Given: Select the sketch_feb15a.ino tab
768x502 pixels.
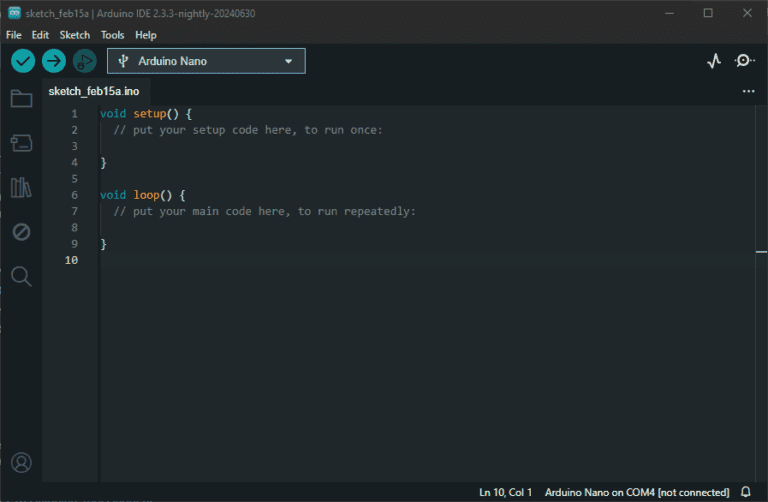Looking at the screenshot, I should tap(94, 92).
